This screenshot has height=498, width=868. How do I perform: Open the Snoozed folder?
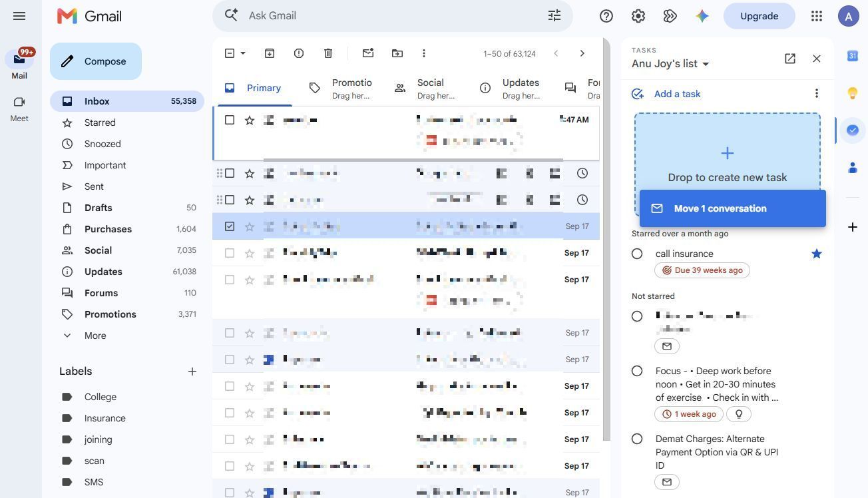click(x=127, y=144)
